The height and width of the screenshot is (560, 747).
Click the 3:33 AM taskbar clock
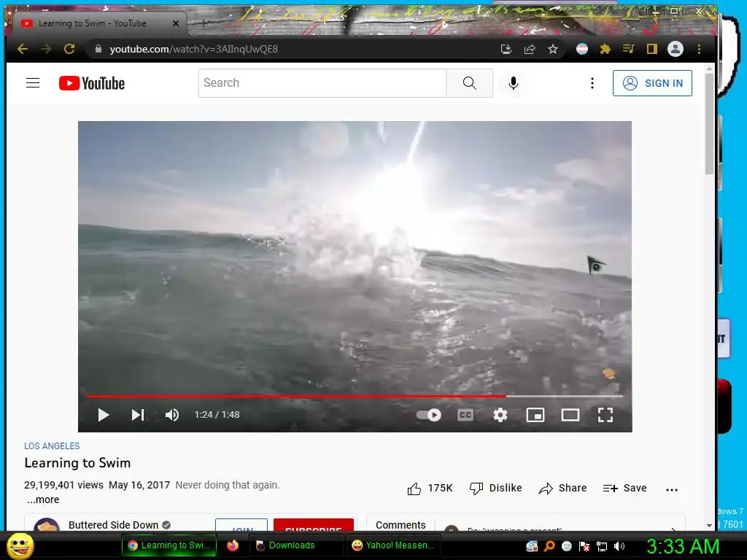click(683, 546)
